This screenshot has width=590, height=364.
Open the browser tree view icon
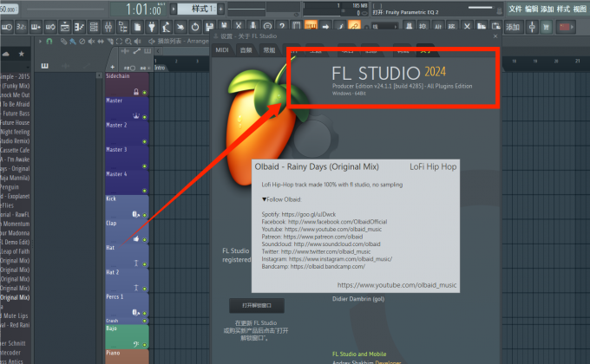123,27
